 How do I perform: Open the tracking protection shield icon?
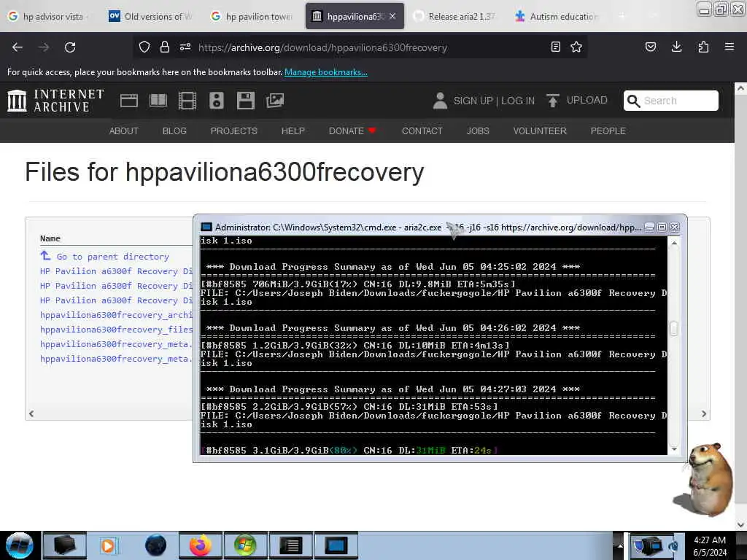(144, 47)
